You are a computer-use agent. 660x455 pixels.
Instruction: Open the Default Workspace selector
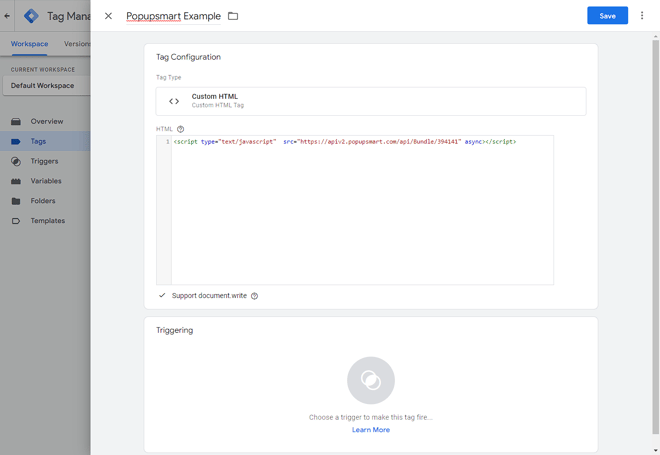click(46, 85)
